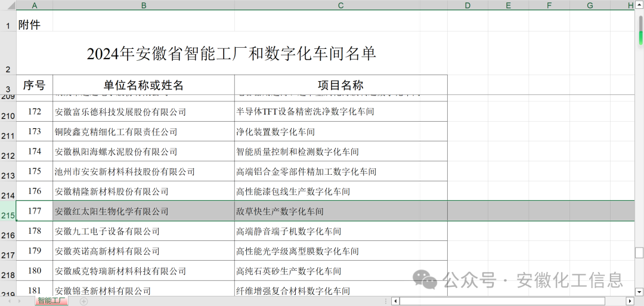Click cell with number 172

(x=35, y=112)
